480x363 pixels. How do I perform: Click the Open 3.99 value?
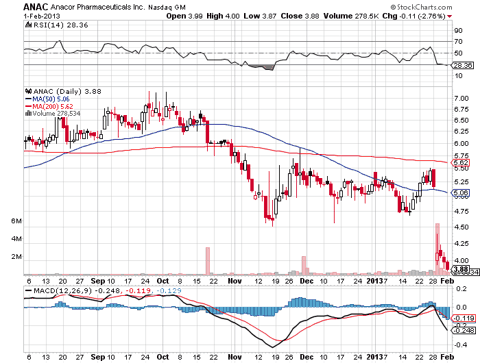(x=184, y=16)
